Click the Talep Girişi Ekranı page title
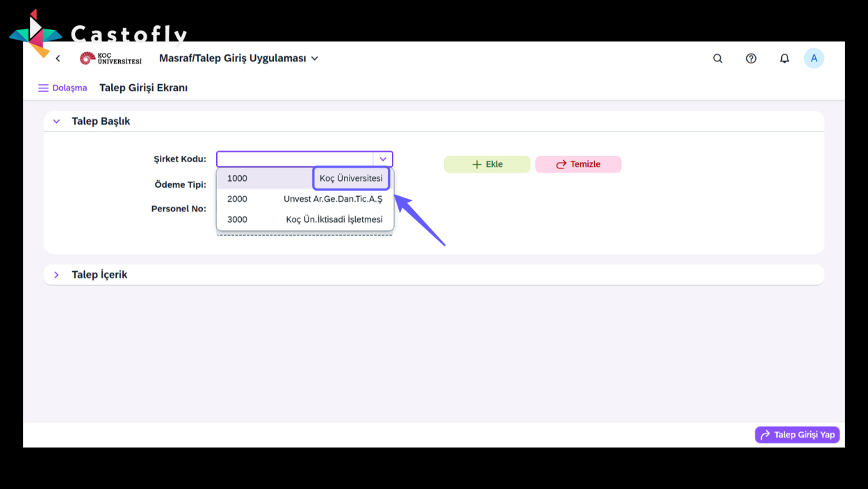The height and width of the screenshot is (489, 868). 144,88
